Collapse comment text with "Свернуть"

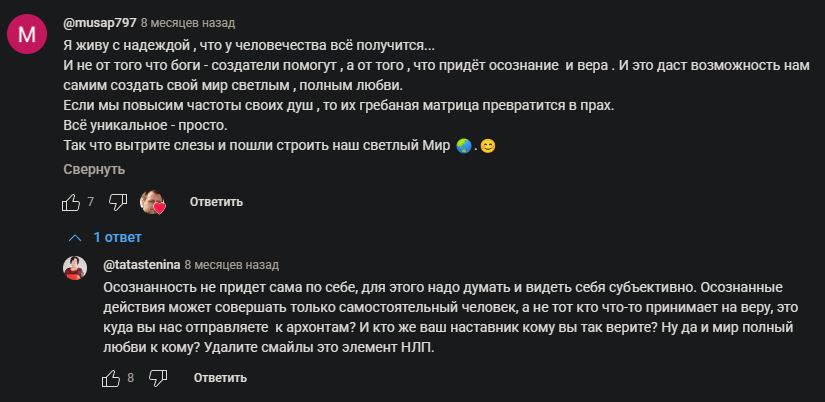(x=94, y=169)
